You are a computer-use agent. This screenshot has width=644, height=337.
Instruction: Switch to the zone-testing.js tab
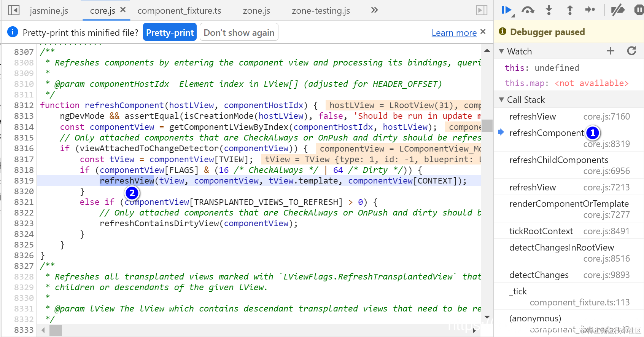321,11
